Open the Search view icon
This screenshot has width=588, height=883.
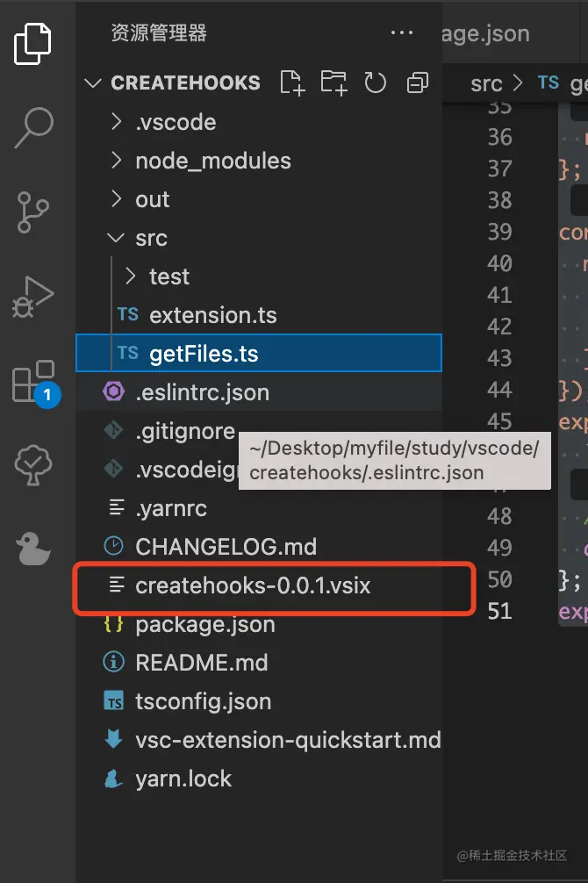(33, 128)
